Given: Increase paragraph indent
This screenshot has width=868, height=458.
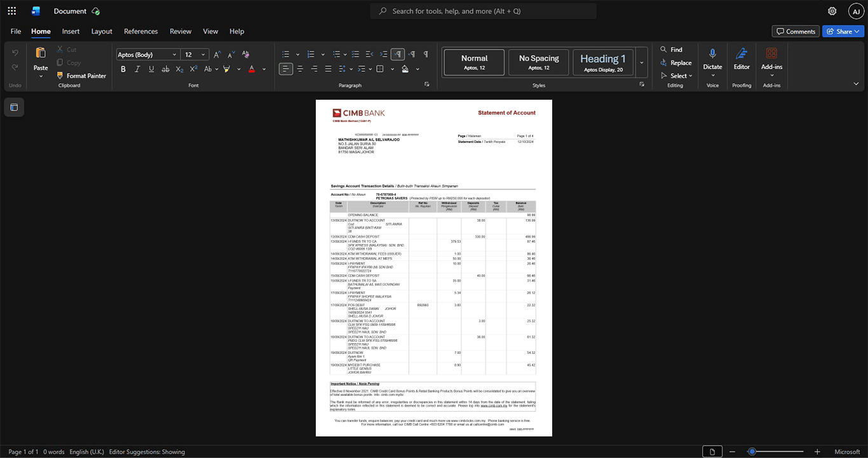Looking at the screenshot, I should tap(383, 54).
